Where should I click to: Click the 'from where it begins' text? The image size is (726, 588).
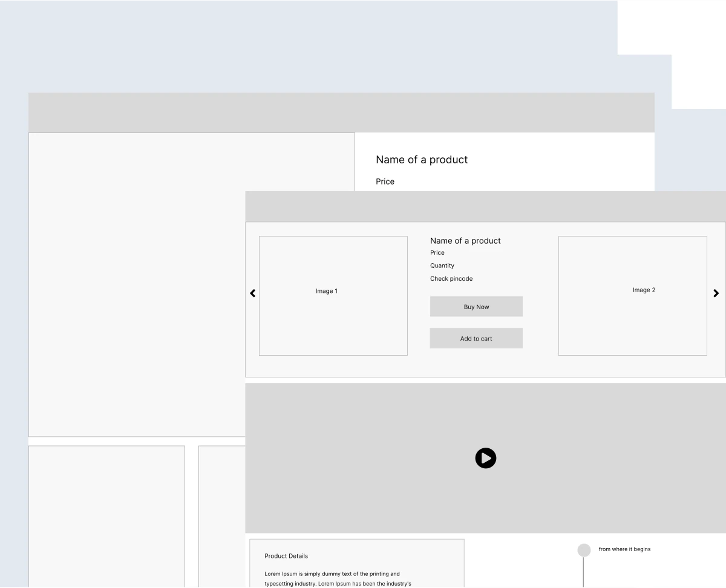(x=624, y=549)
